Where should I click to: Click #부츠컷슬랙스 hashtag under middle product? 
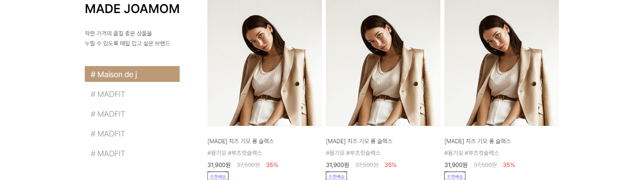pos(363,153)
